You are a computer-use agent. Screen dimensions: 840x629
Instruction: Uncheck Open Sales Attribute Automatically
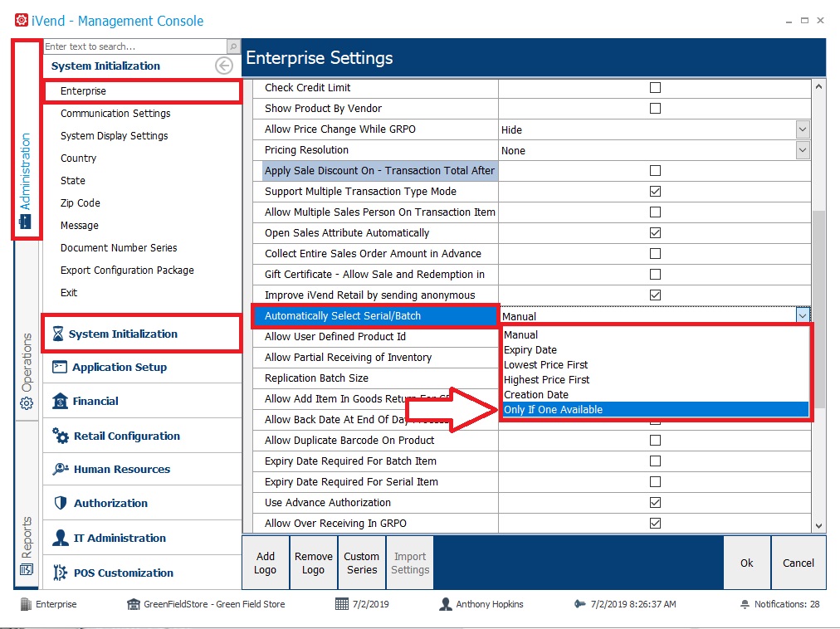coord(655,232)
